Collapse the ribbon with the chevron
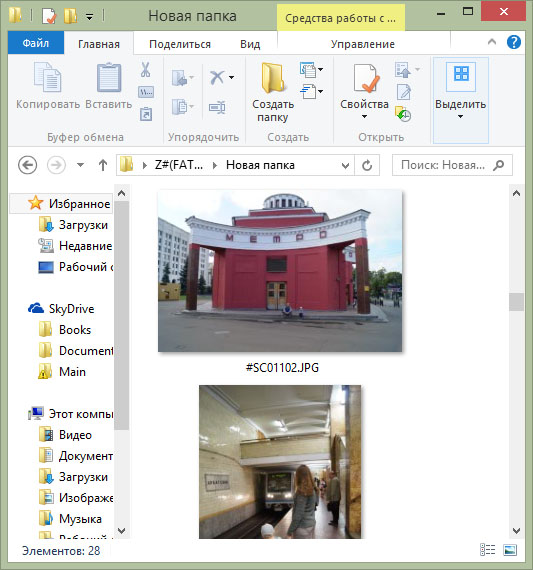Image resolution: width=533 pixels, height=570 pixels. [x=492, y=42]
